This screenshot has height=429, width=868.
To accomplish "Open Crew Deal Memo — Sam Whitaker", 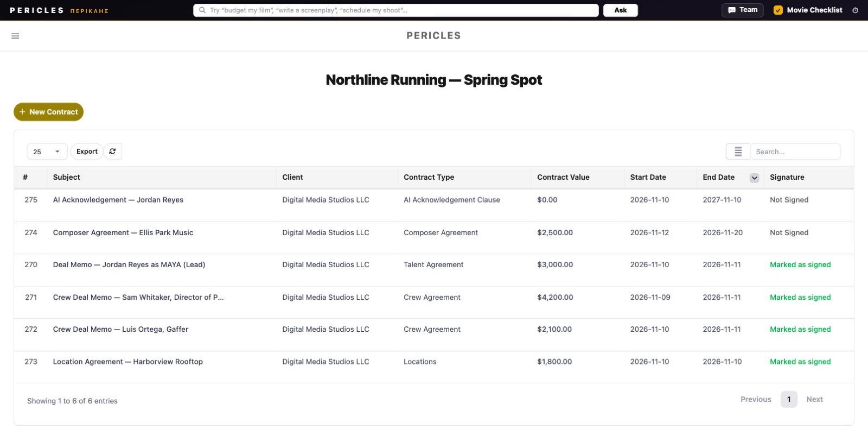I will pos(138,297).
